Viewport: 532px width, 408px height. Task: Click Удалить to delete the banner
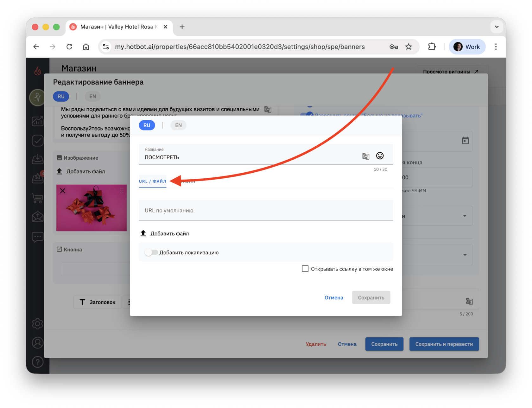pyautogui.click(x=316, y=344)
